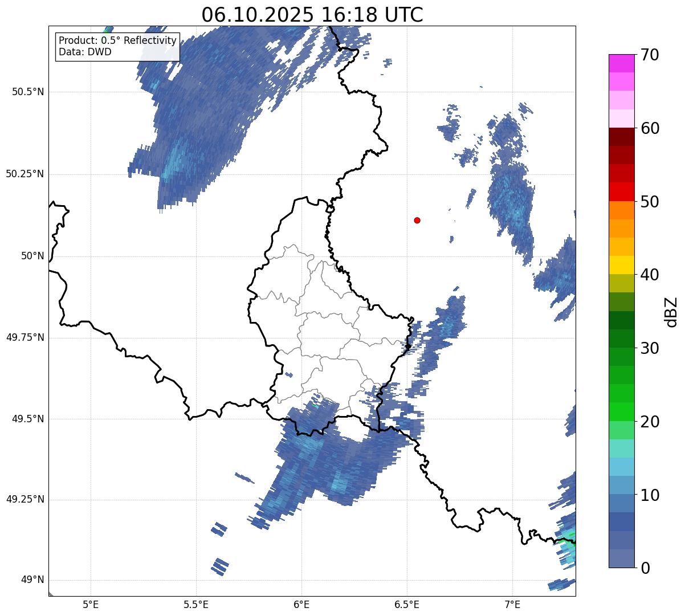Click the dBZ colorbar label
Viewport: 685px width, 616px height.
click(x=672, y=311)
